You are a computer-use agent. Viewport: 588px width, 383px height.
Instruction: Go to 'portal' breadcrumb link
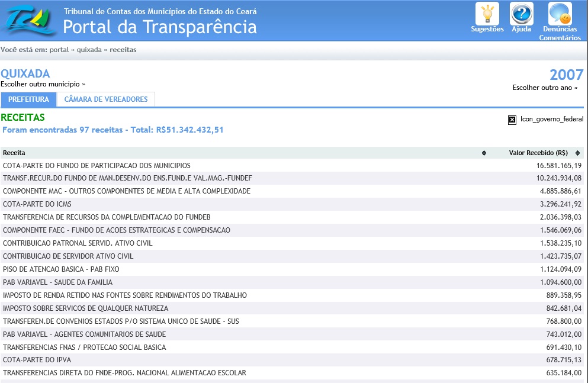pos(59,50)
